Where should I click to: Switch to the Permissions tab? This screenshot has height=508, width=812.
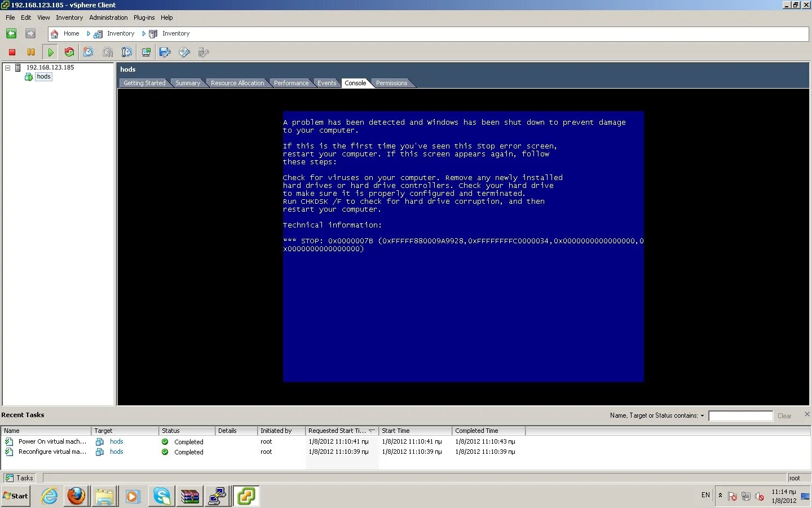pos(391,83)
